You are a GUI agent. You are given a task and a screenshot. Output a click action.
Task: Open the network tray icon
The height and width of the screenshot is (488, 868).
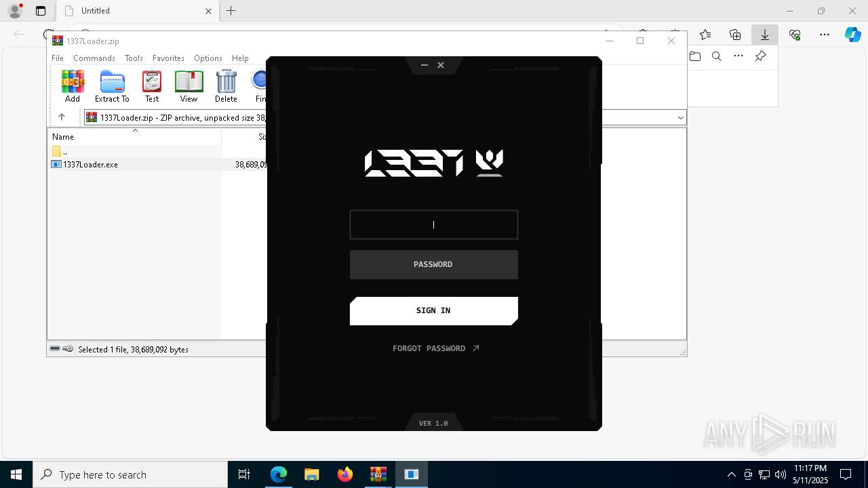764,474
